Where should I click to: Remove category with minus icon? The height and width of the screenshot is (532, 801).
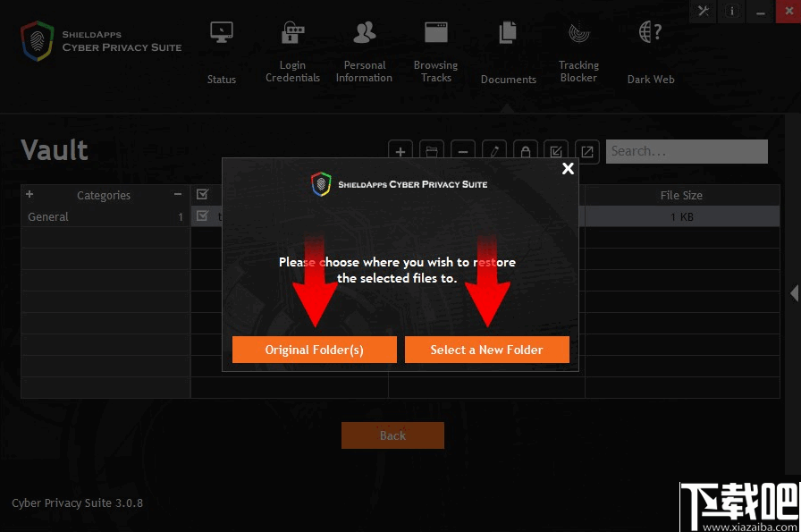178,194
